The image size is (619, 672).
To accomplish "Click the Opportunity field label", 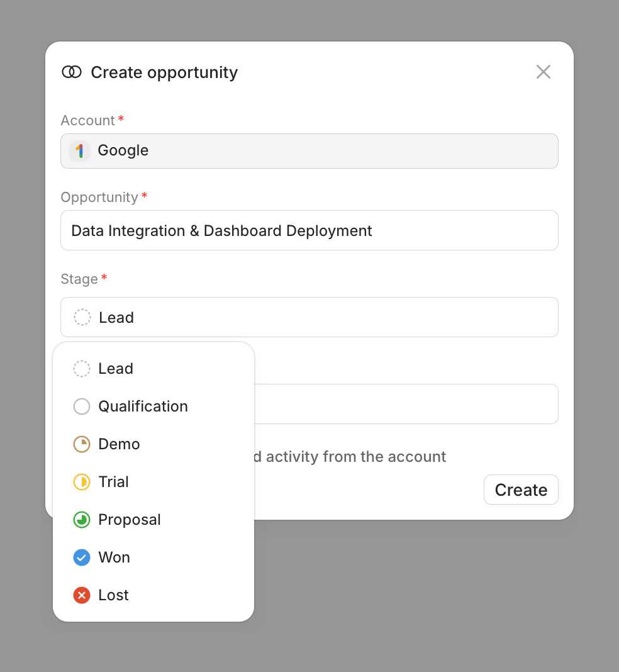I will click(99, 197).
